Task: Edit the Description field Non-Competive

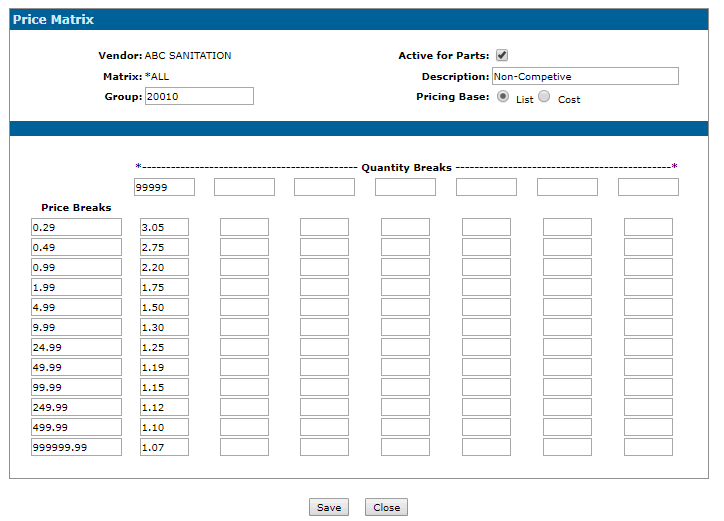Action: coord(584,76)
